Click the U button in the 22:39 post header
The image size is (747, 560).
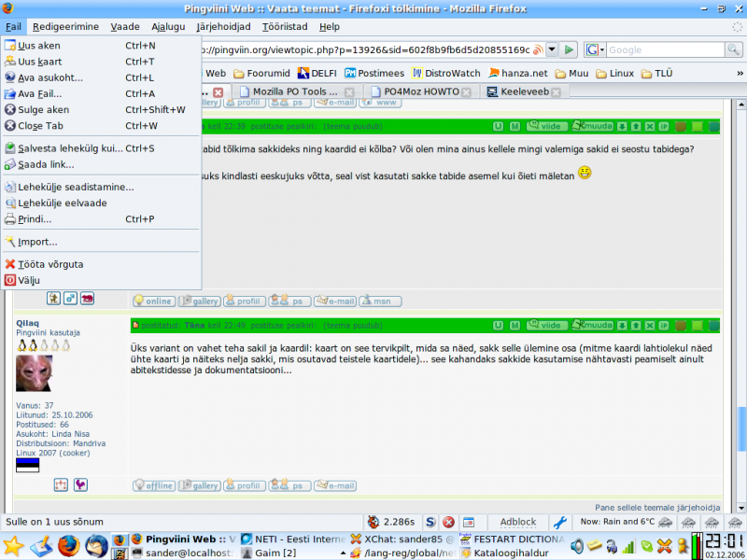(498, 126)
